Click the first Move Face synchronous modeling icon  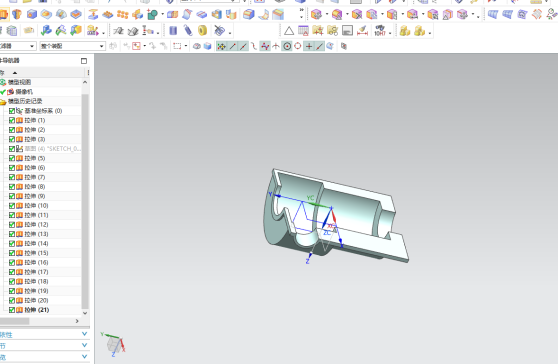[316, 15]
